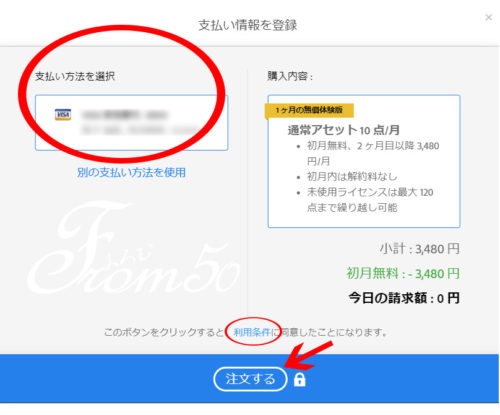Viewport: 500px width, 415px height.
Task: Click the 1ヶ月の無償体験版 yellow badge
Action: click(309, 110)
